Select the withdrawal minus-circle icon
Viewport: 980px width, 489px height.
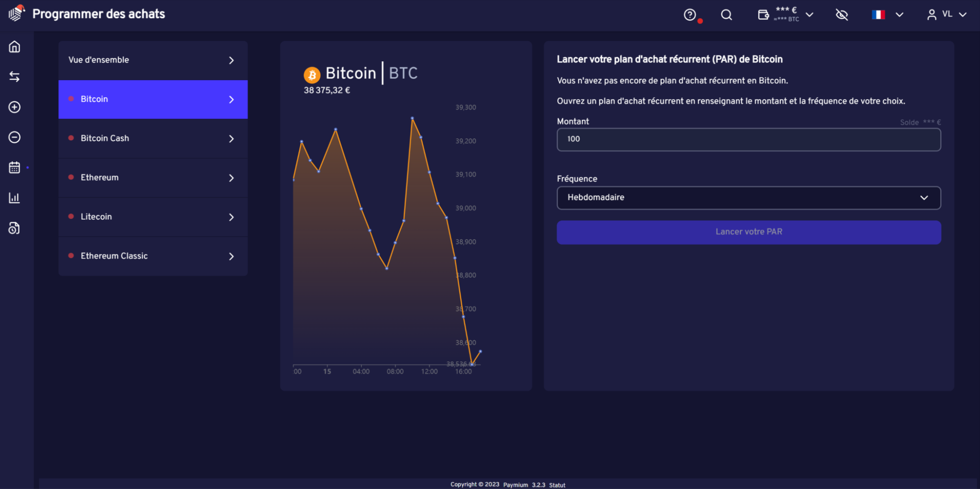14,137
